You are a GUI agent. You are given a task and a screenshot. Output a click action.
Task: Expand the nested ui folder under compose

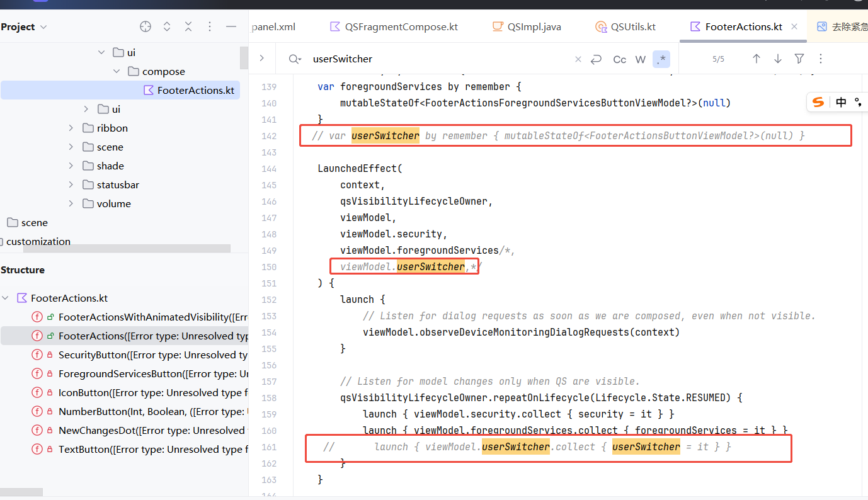pyautogui.click(x=86, y=109)
